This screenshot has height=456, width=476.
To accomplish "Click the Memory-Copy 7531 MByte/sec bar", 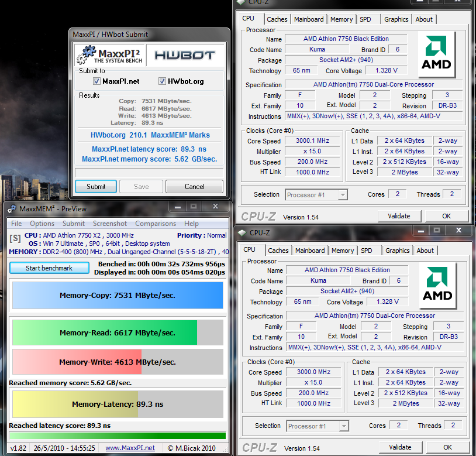I will [x=118, y=295].
